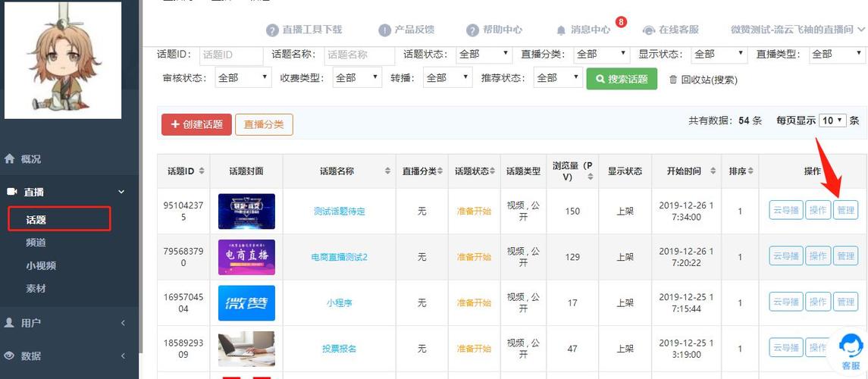868x379 pixels.
Task: Click the 产品反馈 exclamation icon
Action: coord(385,30)
